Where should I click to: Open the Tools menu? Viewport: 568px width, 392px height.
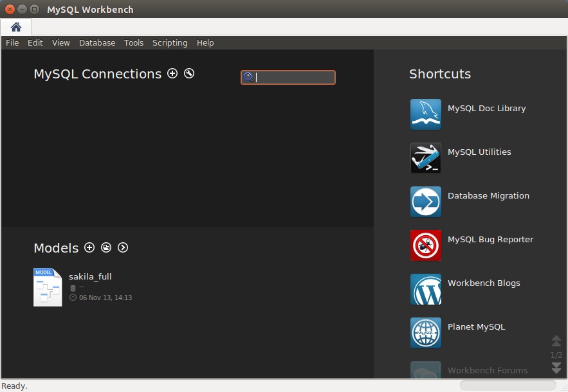tap(134, 43)
